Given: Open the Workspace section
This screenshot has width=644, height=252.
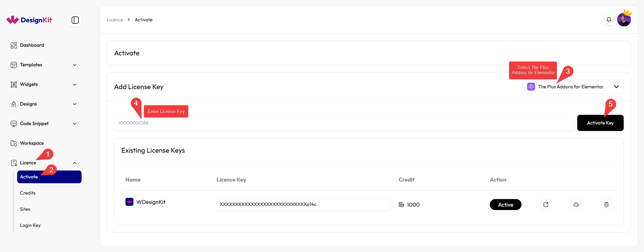Looking at the screenshot, I should 32,143.
